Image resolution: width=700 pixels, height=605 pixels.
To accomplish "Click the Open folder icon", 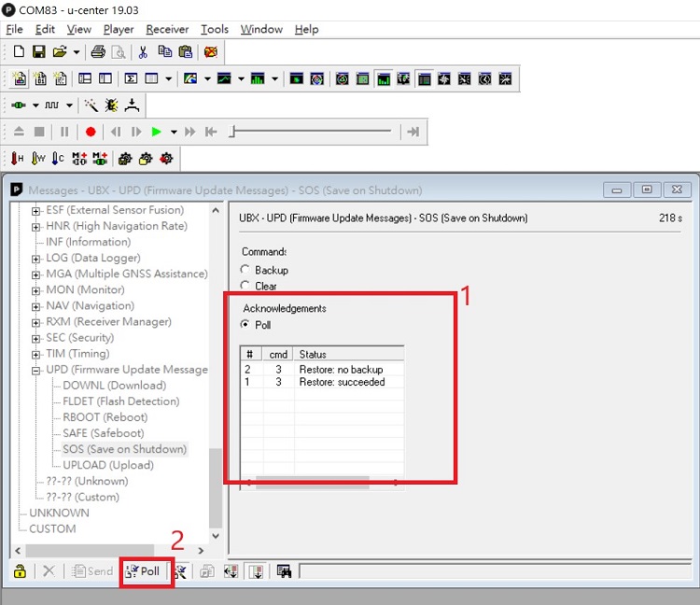I will [60, 51].
